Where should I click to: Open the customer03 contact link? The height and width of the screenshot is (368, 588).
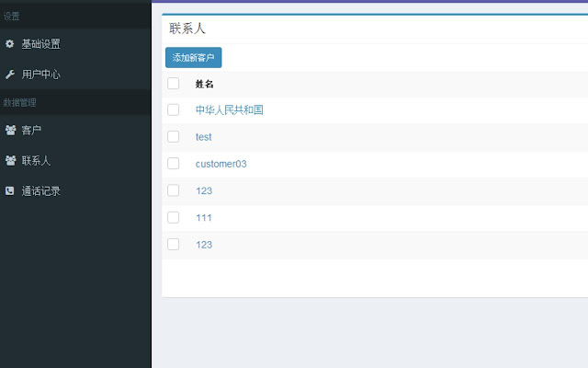pos(220,164)
